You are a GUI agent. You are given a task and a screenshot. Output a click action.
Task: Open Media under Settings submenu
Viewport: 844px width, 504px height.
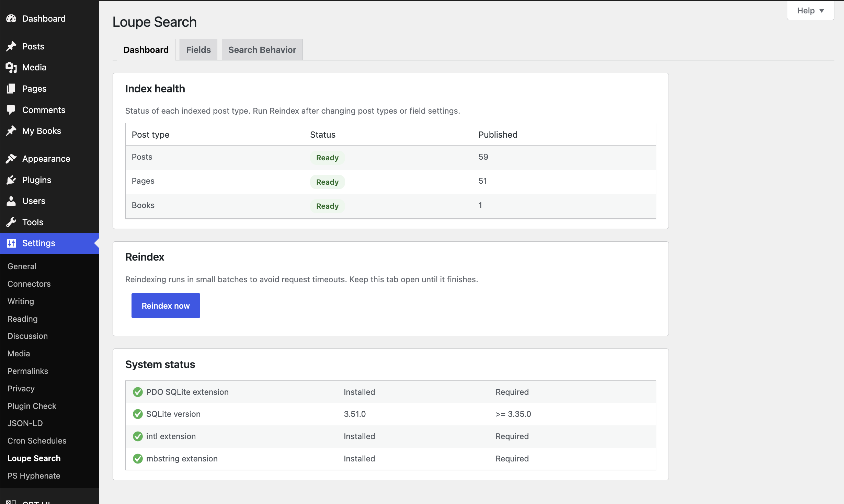coord(19,354)
